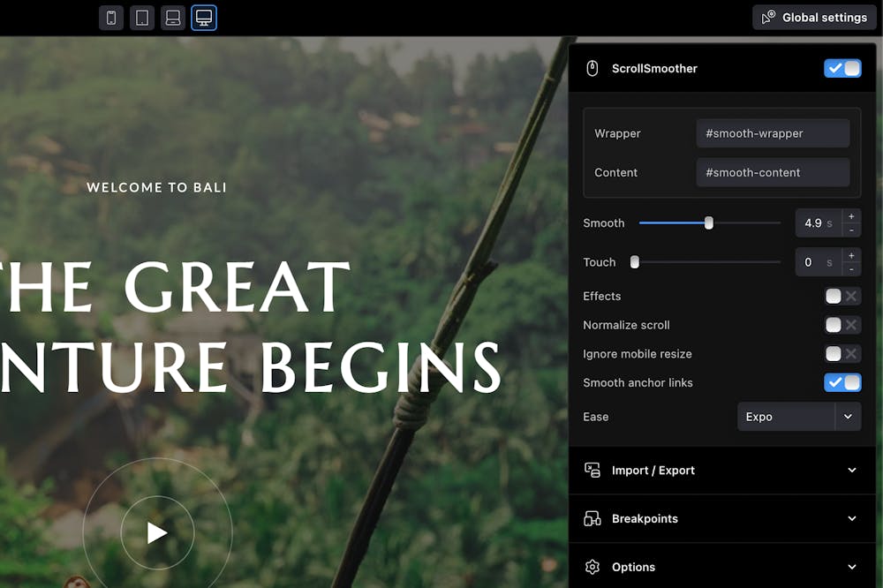Image resolution: width=883 pixels, height=588 pixels.
Task: Edit the Content selector field
Action: point(773,172)
